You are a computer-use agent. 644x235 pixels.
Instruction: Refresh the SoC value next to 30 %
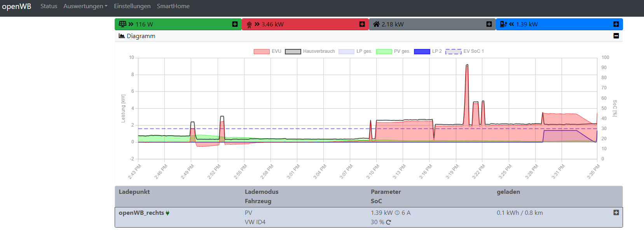388,222
